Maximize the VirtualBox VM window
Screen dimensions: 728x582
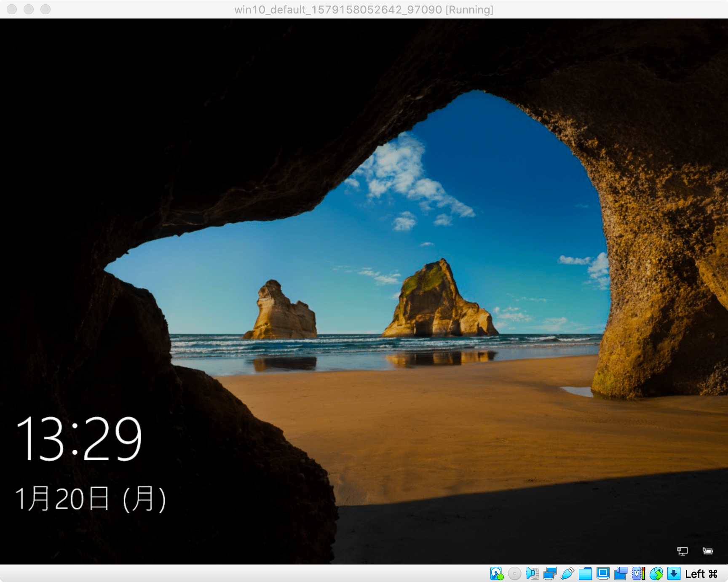click(x=45, y=9)
